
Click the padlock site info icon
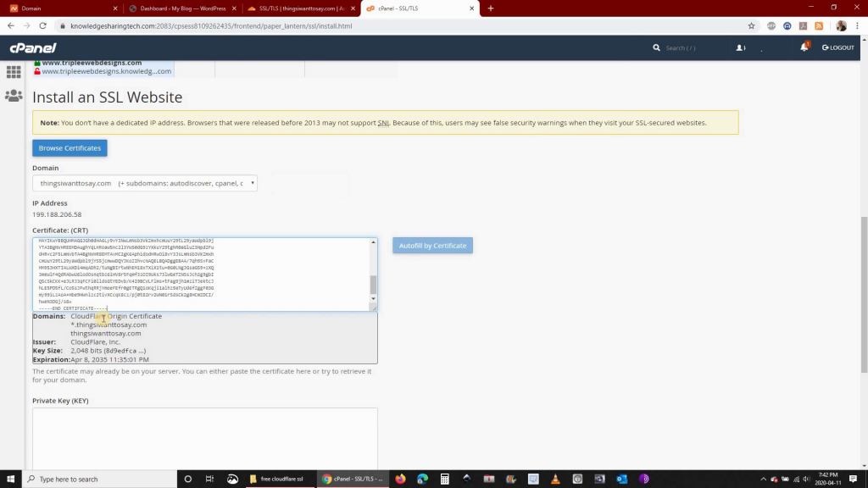(63, 26)
